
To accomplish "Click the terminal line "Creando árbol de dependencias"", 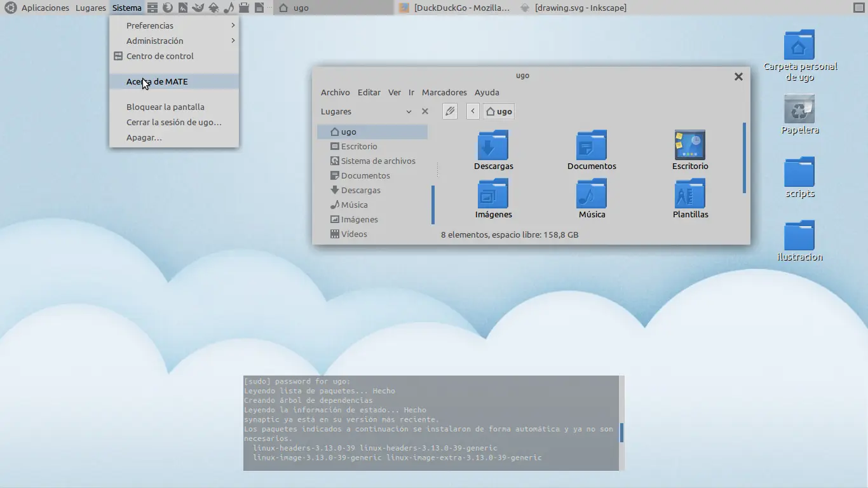I will click(308, 400).
